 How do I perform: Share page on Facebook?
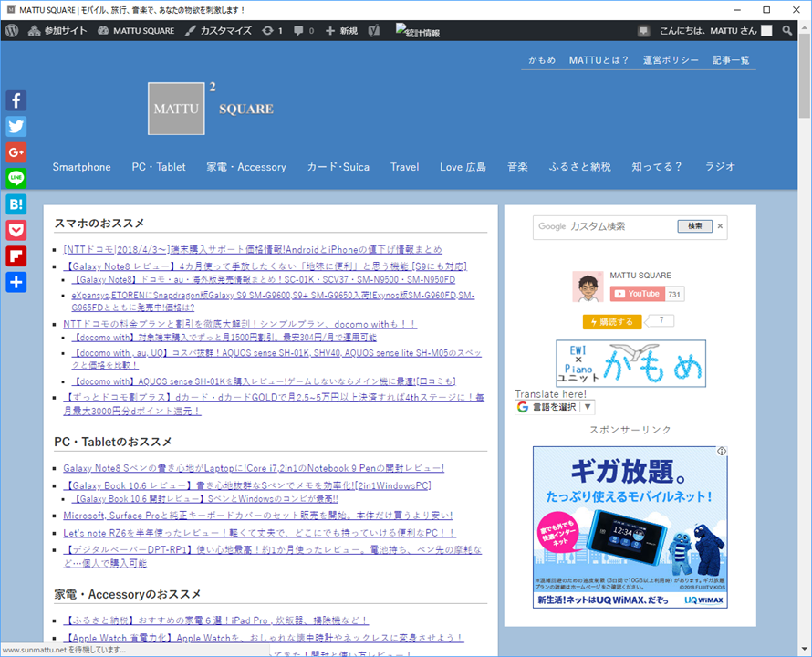[16, 100]
